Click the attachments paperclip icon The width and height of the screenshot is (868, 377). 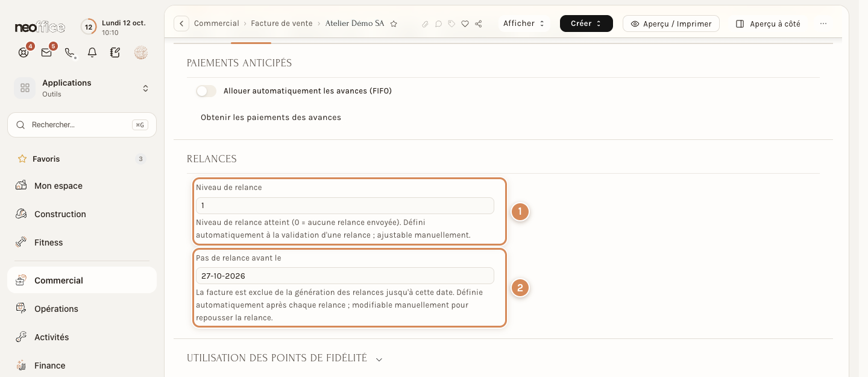tap(425, 24)
